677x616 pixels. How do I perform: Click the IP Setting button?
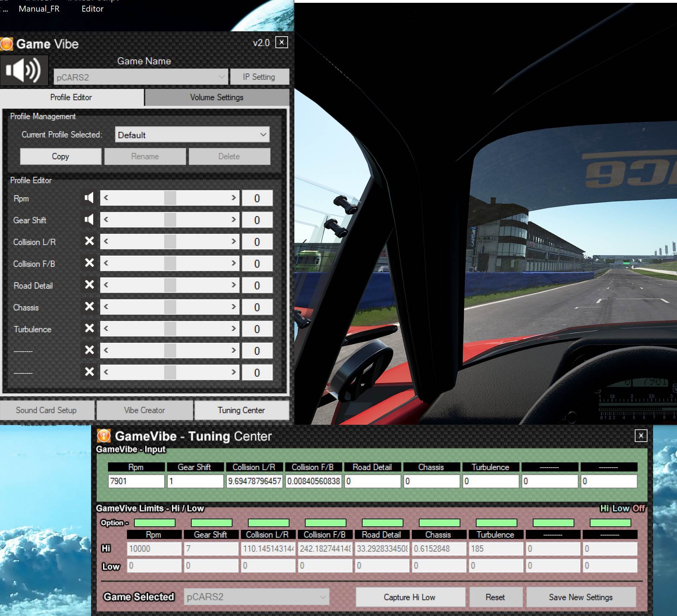click(x=259, y=77)
